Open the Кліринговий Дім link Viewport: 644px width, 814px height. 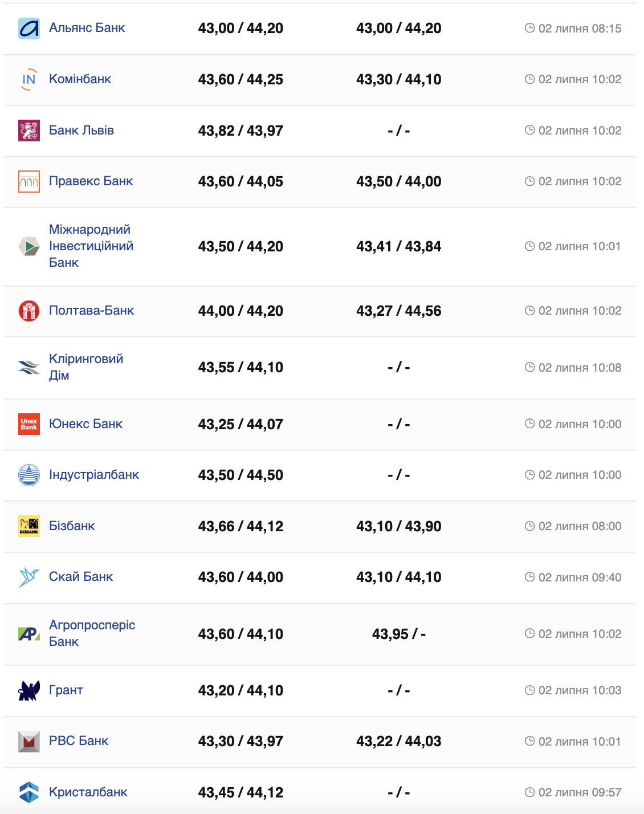coord(85,367)
